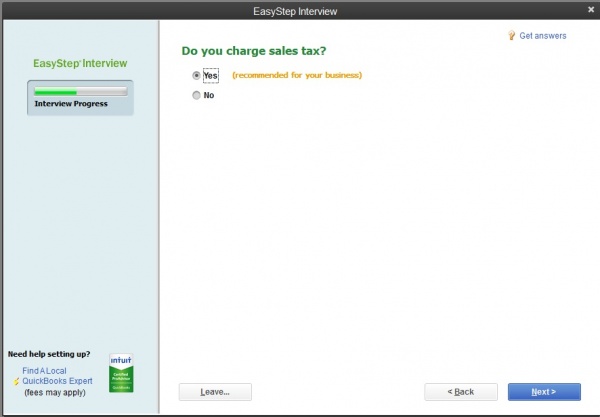Image resolution: width=600 pixels, height=417 pixels.
Task: Open the Get answers link
Action: click(543, 36)
